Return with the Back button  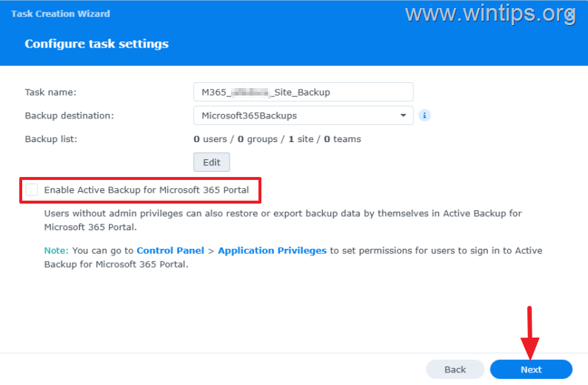click(x=455, y=369)
